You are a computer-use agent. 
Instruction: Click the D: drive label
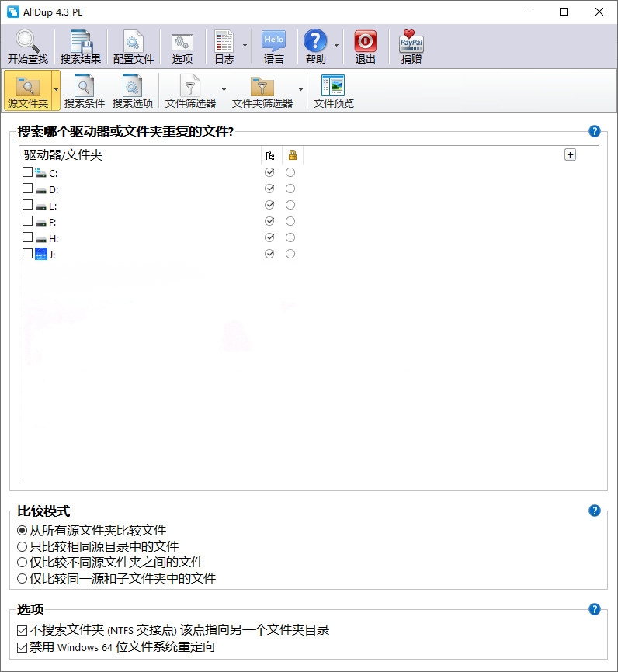pyautogui.click(x=54, y=190)
